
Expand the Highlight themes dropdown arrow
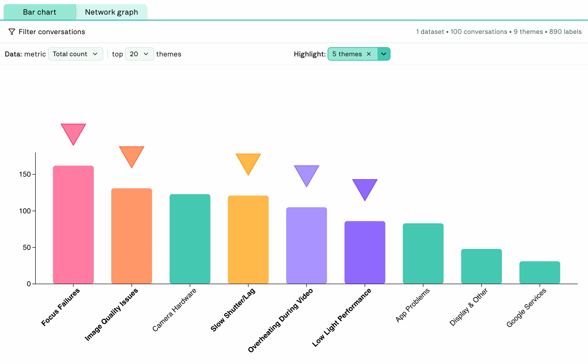tap(384, 54)
